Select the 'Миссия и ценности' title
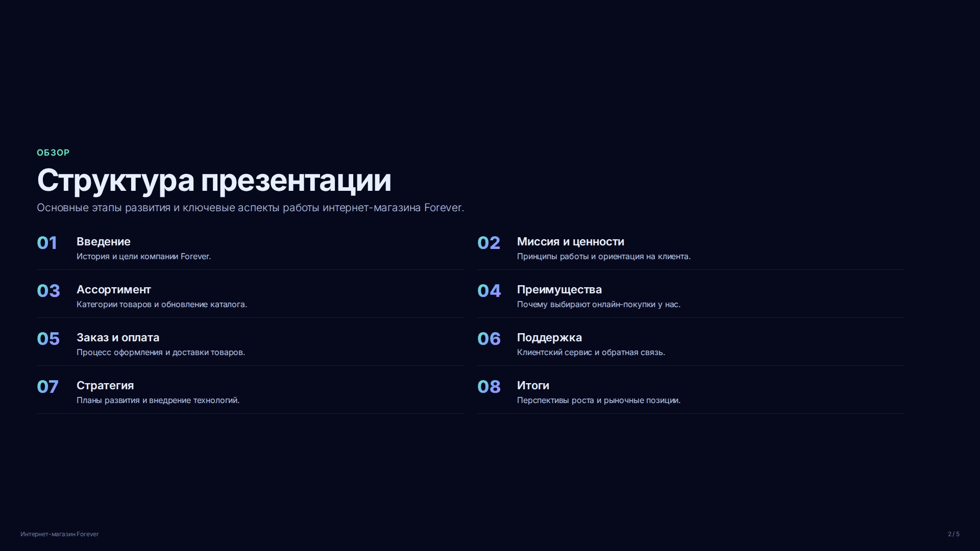The height and width of the screenshot is (551, 980). point(571,242)
